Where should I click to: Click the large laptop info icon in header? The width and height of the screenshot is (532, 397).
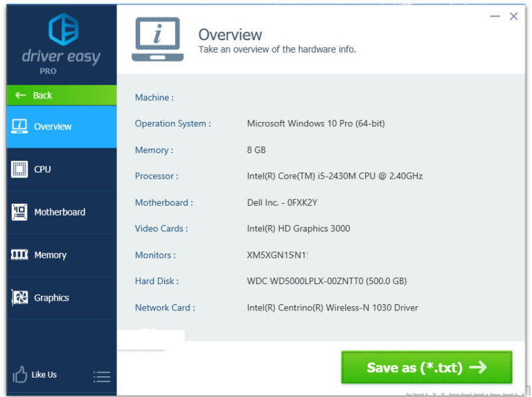157,39
